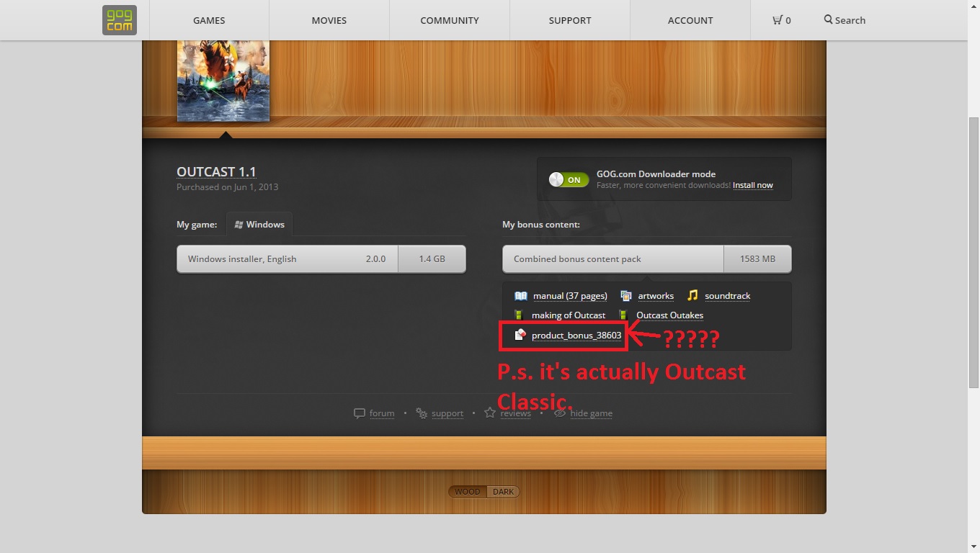Click the forum speech bubble icon
Image resolution: width=980 pixels, height=553 pixels.
(x=360, y=413)
